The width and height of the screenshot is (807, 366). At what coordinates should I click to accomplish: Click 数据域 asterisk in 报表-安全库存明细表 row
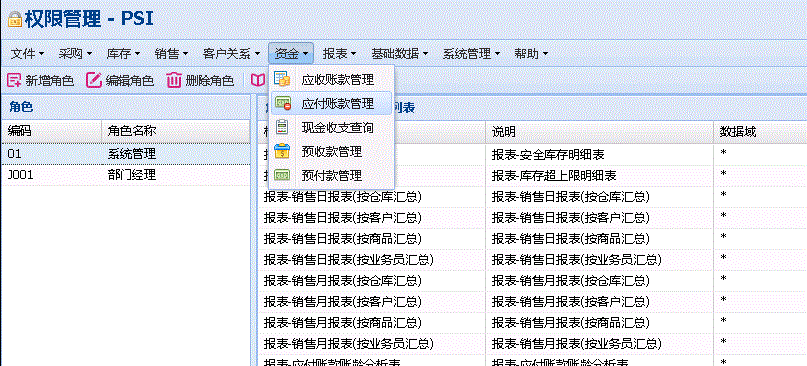(x=724, y=153)
